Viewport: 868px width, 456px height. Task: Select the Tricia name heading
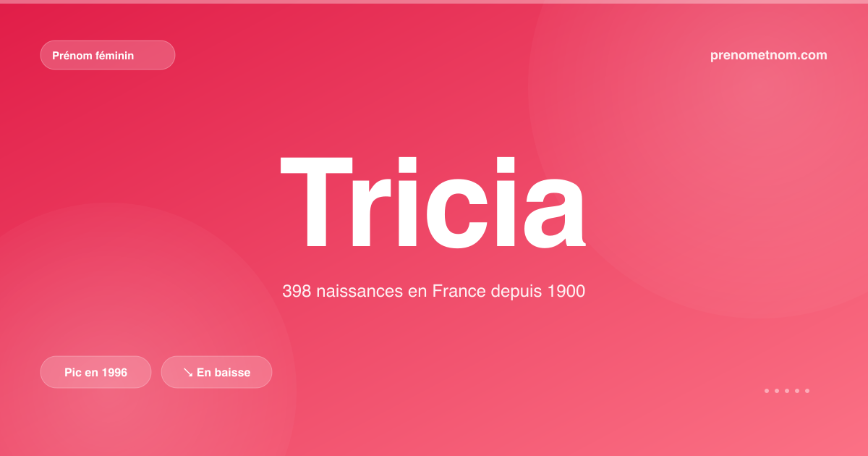[433, 202]
